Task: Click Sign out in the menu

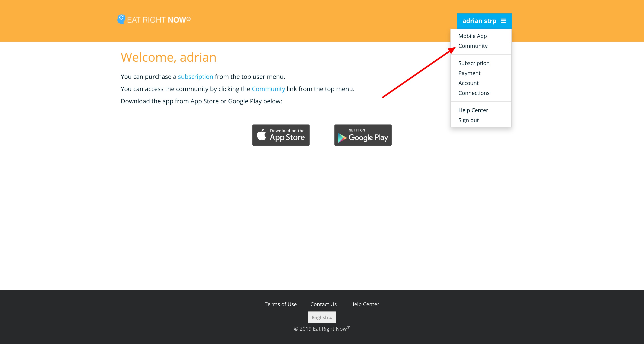Action: click(468, 120)
